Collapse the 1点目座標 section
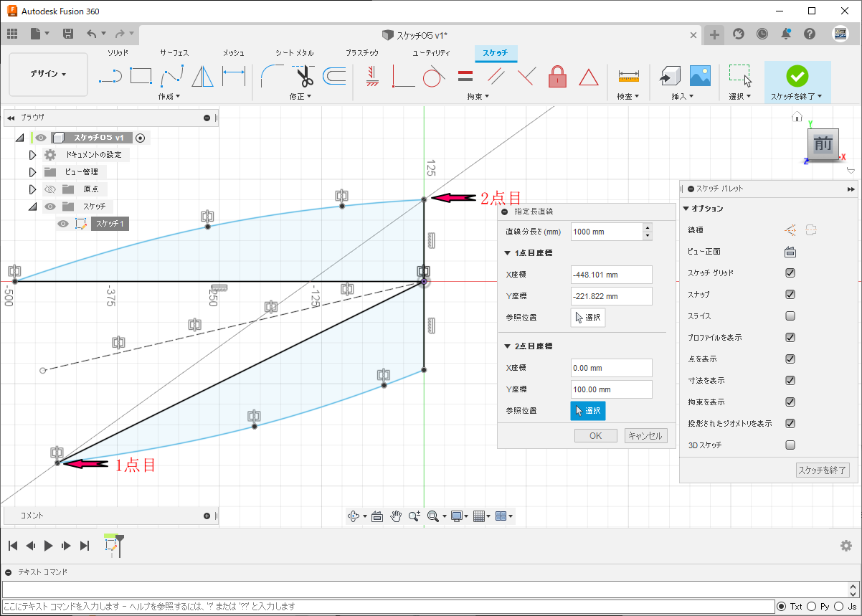Viewport: 862px width, 616px height. click(508, 253)
